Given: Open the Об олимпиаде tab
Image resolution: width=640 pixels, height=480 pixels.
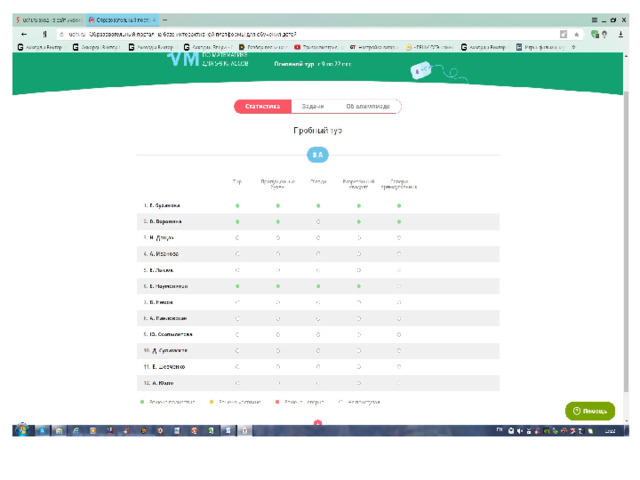Looking at the screenshot, I should click(x=368, y=107).
